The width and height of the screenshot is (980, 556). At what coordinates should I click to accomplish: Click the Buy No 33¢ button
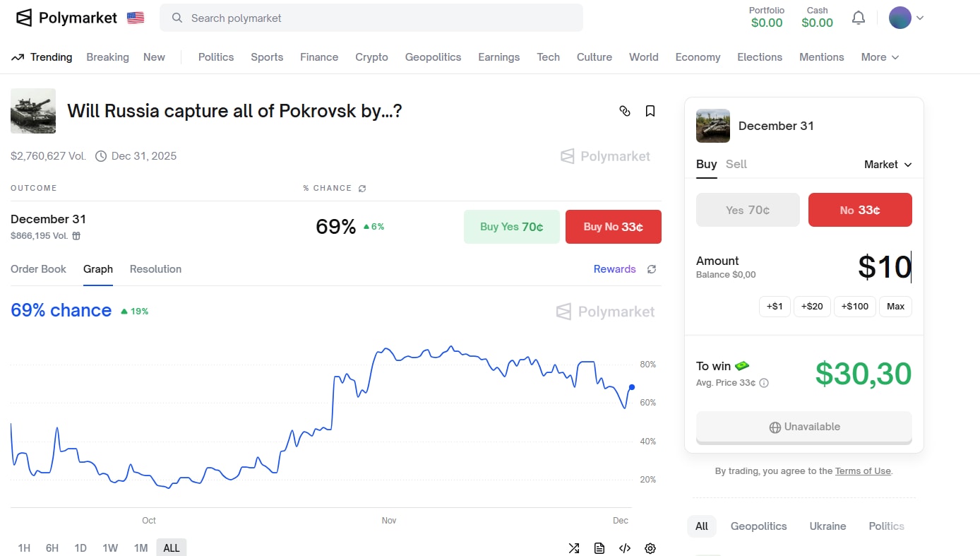point(613,227)
